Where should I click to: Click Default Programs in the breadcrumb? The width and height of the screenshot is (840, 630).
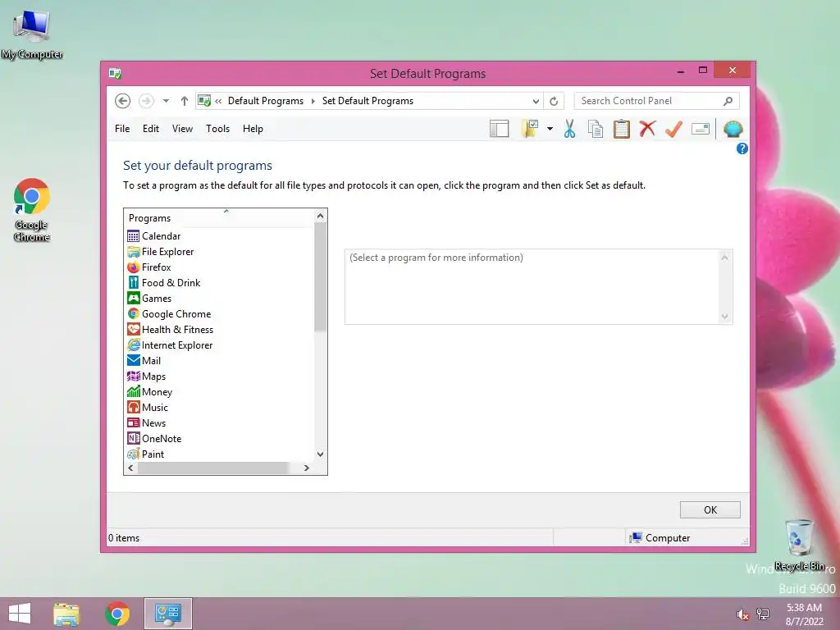tap(266, 101)
